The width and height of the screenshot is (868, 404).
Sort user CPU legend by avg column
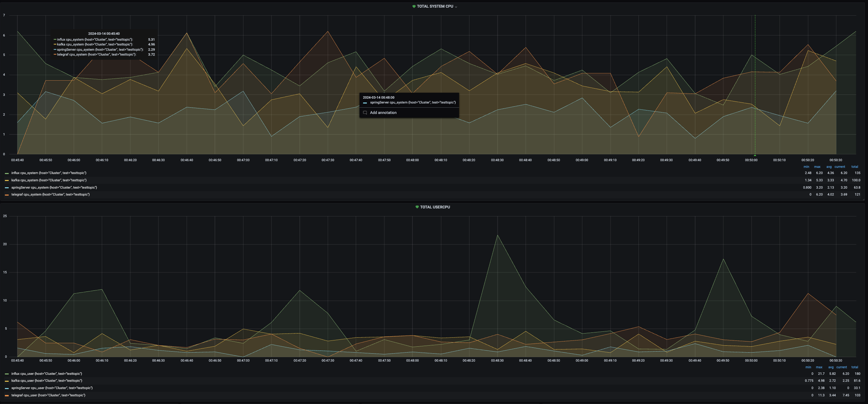click(830, 367)
